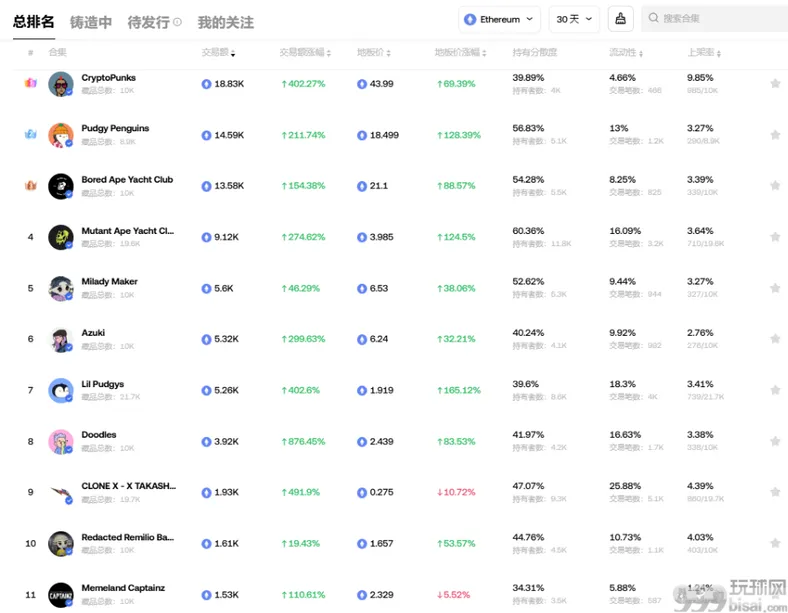Select the 总排名 tab
The height and width of the screenshot is (613, 788).
34,22
